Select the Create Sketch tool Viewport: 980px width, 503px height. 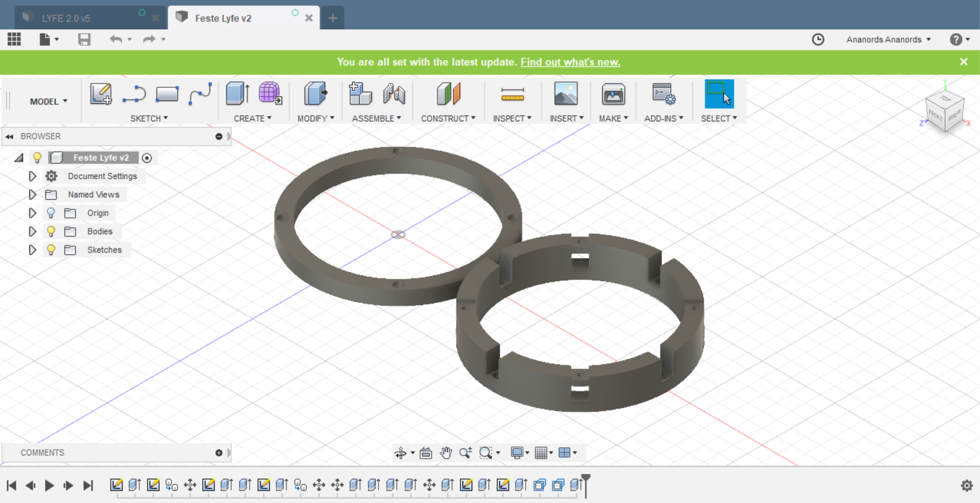pos(101,94)
